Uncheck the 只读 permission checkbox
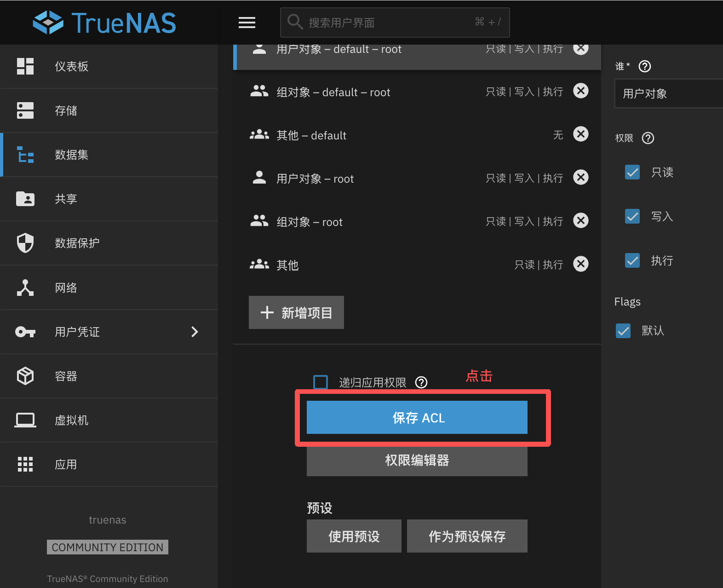Screen dimensions: 723x588 (x=632, y=172)
